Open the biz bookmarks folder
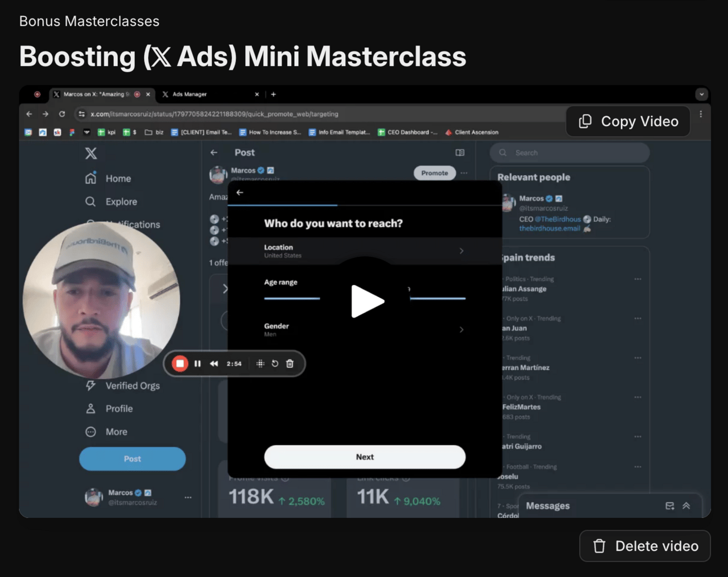Screen dimensions: 728x577 [154, 132]
